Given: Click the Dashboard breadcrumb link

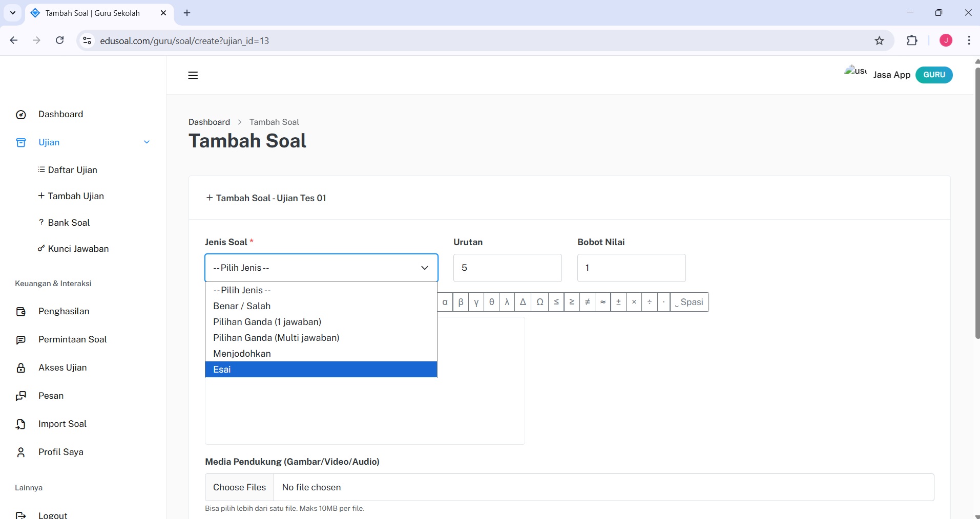Looking at the screenshot, I should [209, 122].
